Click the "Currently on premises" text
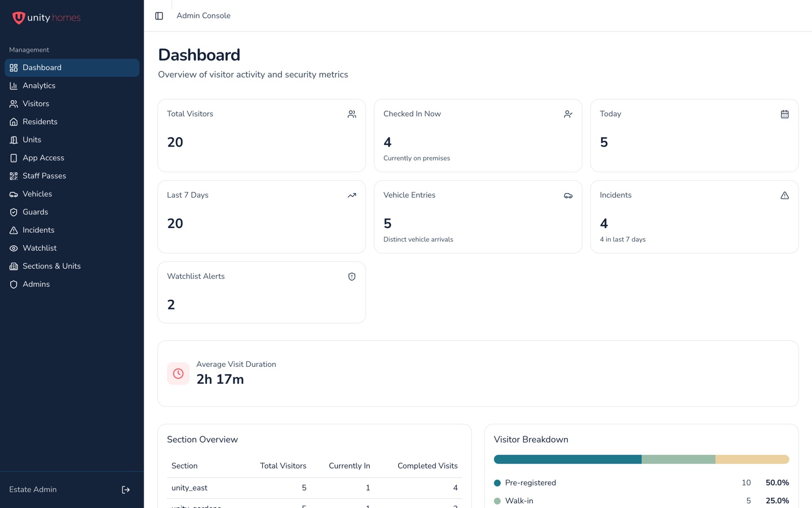Viewport: 812px width, 508px height. point(417,158)
